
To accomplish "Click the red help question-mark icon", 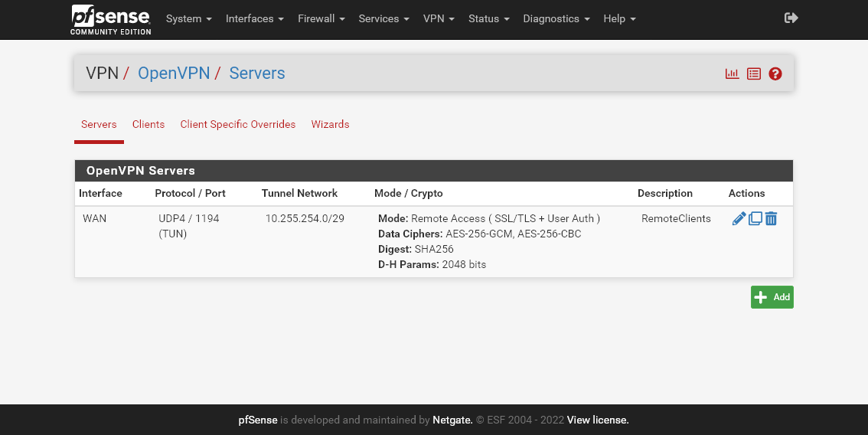I will coord(775,74).
